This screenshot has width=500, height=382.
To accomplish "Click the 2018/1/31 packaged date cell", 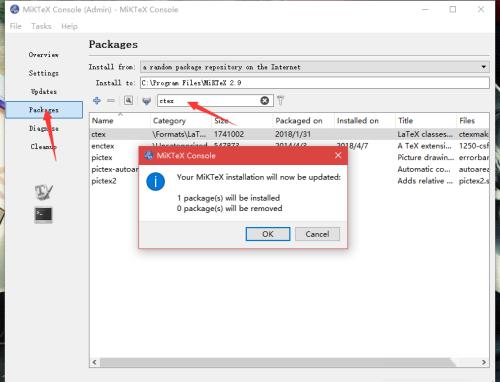I will (293, 134).
